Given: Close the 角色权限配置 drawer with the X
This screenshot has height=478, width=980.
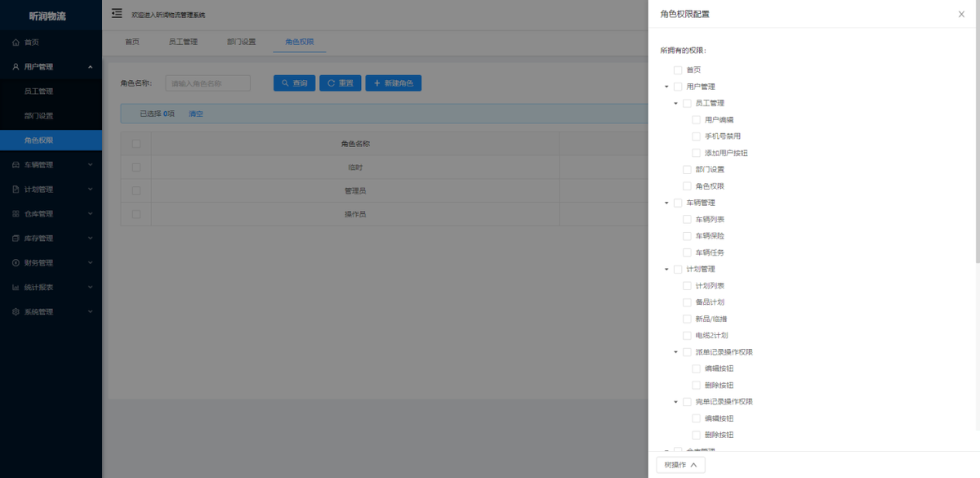Looking at the screenshot, I should [x=961, y=14].
